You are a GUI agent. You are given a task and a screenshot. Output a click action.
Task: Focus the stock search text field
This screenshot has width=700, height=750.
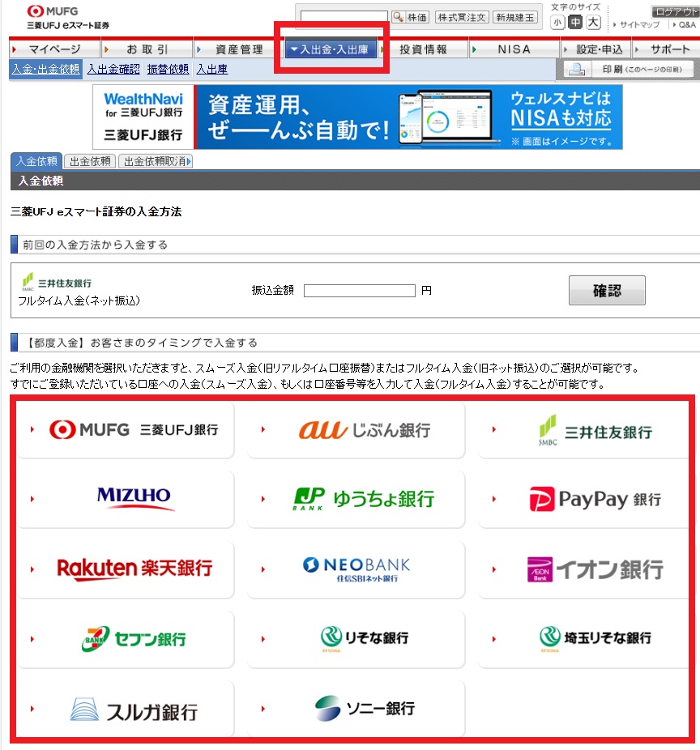click(x=344, y=17)
